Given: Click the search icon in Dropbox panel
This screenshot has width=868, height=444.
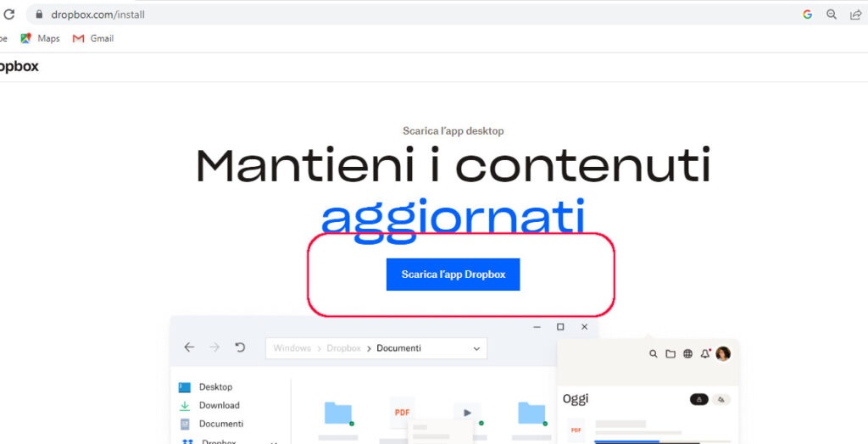Looking at the screenshot, I should pos(654,354).
